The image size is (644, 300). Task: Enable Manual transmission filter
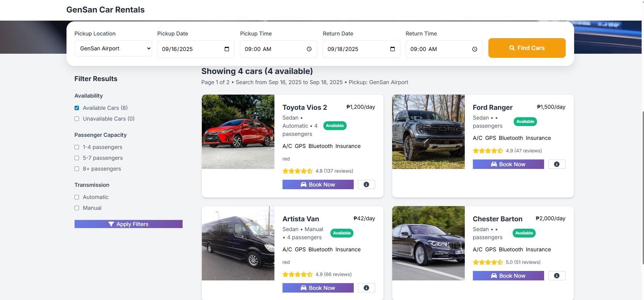(77, 208)
